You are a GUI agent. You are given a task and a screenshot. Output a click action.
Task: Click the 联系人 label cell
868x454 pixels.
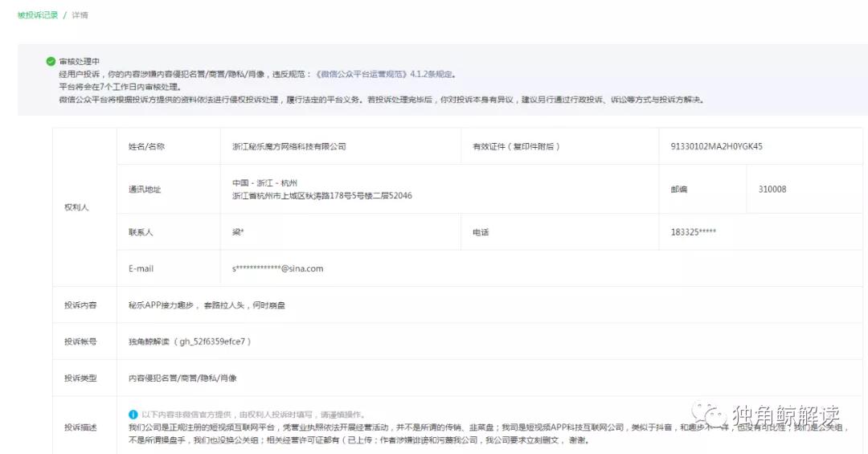(169, 232)
